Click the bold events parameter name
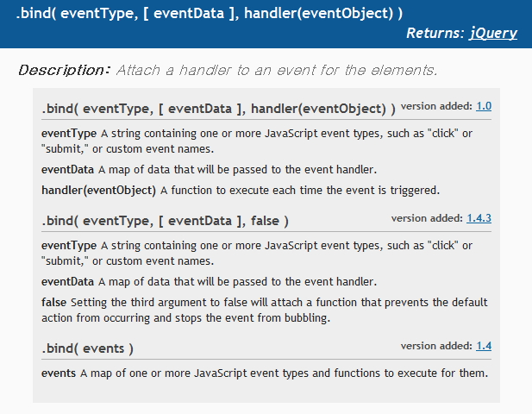532x414 pixels. tap(59, 373)
